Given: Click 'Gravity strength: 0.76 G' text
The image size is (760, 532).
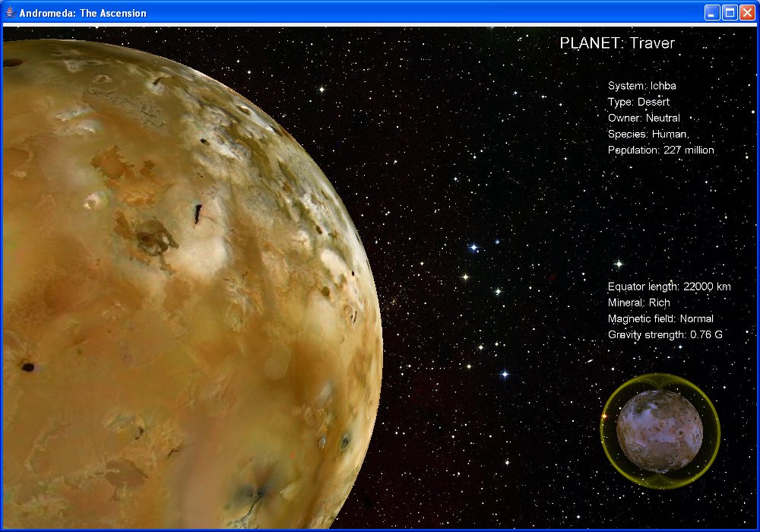Looking at the screenshot, I should (x=665, y=334).
